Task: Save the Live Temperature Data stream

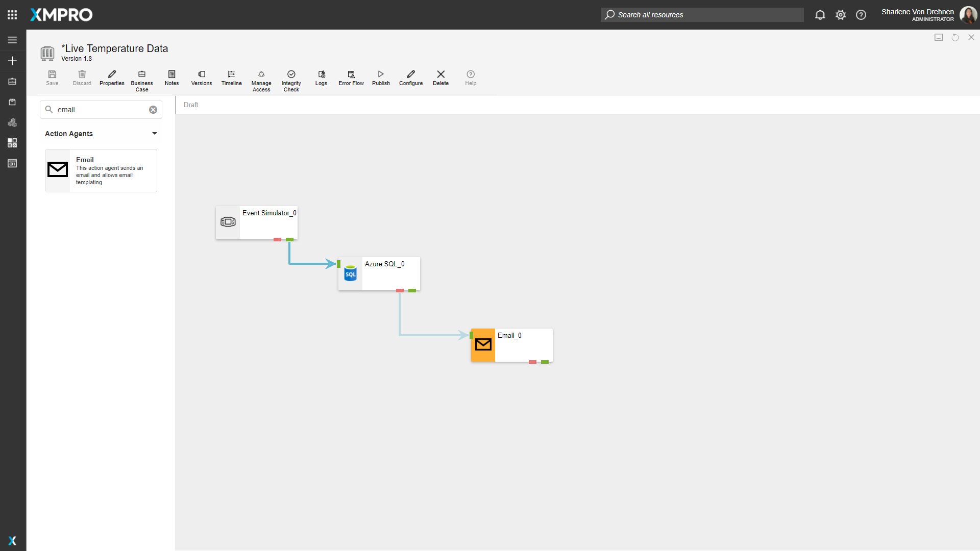Action: (x=52, y=78)
